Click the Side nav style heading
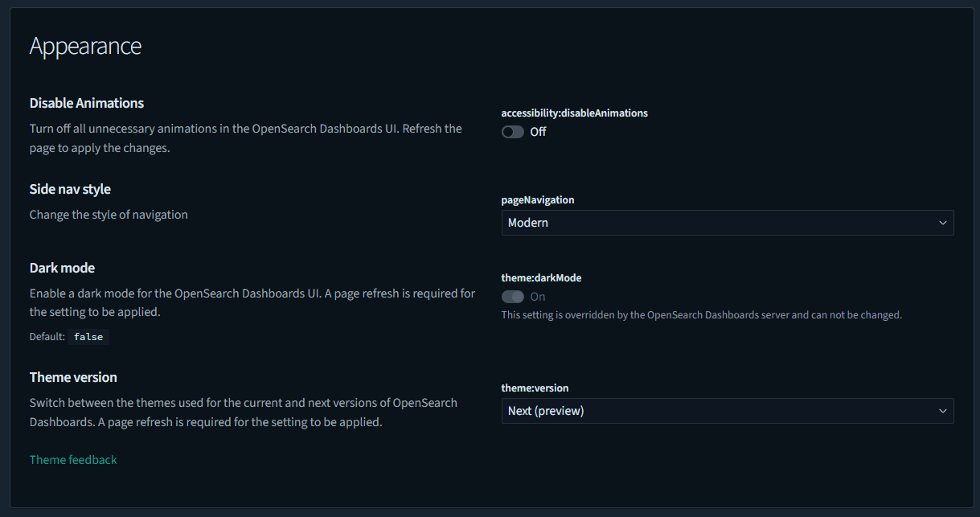 pos(70,189)
